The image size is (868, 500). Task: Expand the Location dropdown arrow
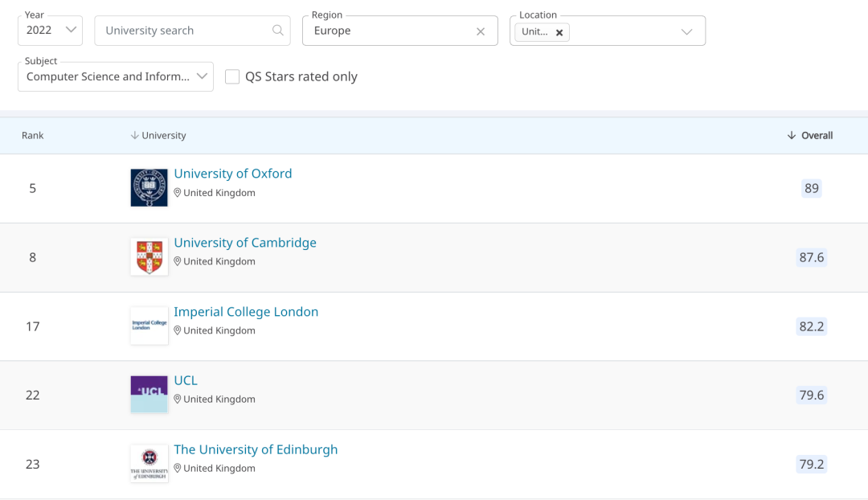coord(686,31)
